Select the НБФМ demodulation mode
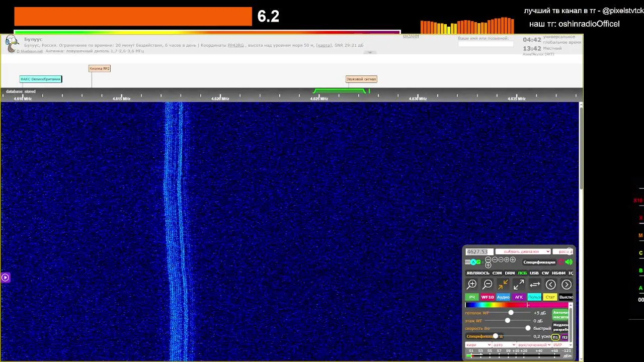This screenshot has width=644, height=362. (x=558, y=273)
